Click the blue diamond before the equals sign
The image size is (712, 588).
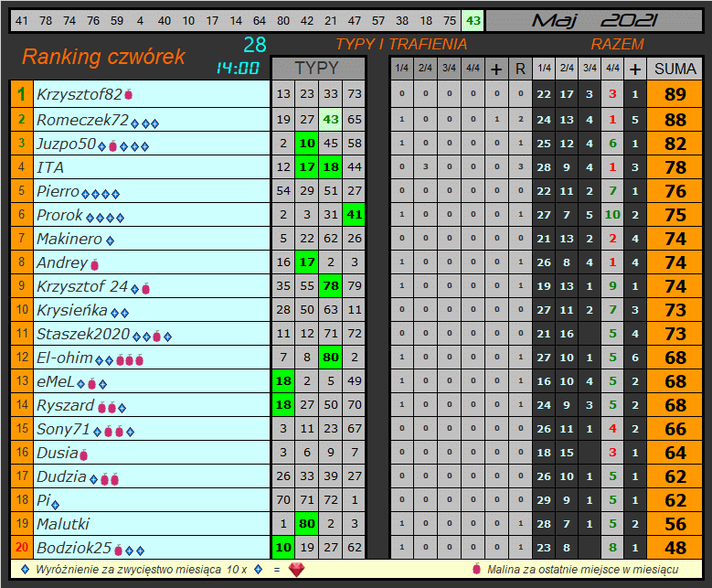[x=259, y=569]
